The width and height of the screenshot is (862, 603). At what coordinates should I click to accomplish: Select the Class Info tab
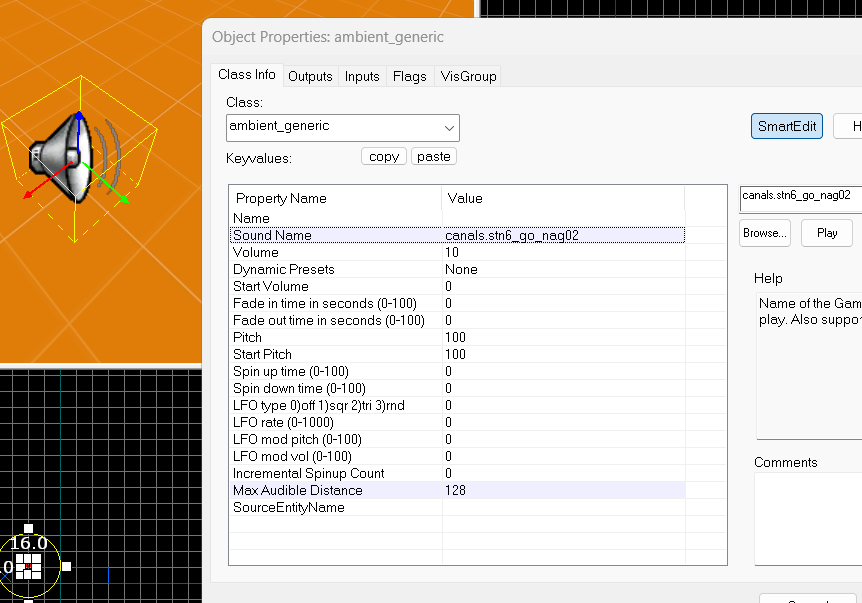click(247, 75)
